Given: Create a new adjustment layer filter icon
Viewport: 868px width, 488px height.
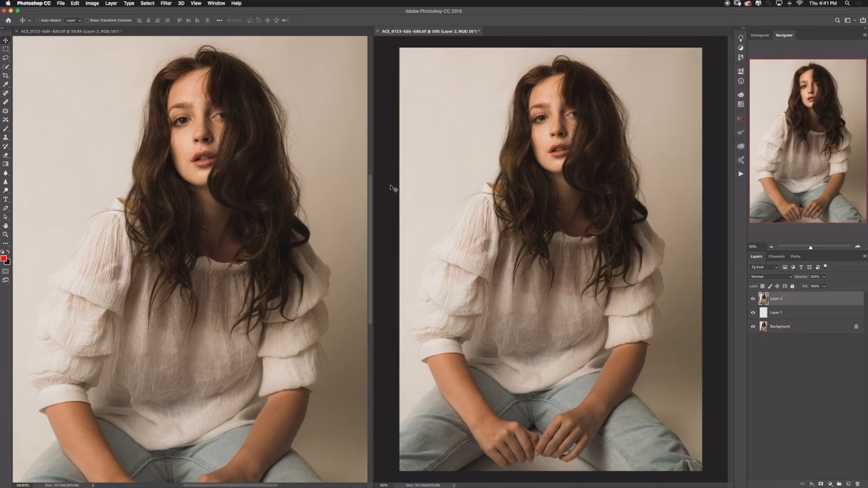Looking at the screenshot, I should click(x=793, y=267).
